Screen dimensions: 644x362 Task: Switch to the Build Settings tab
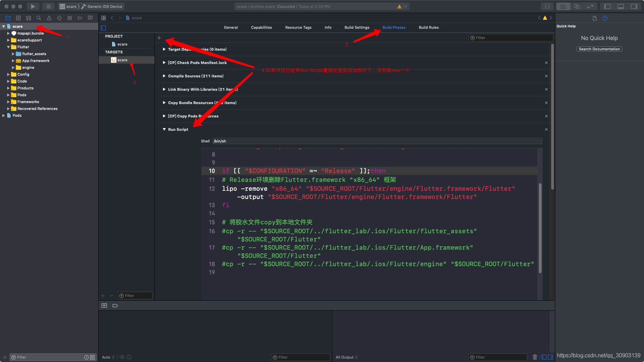coord(357,27)
